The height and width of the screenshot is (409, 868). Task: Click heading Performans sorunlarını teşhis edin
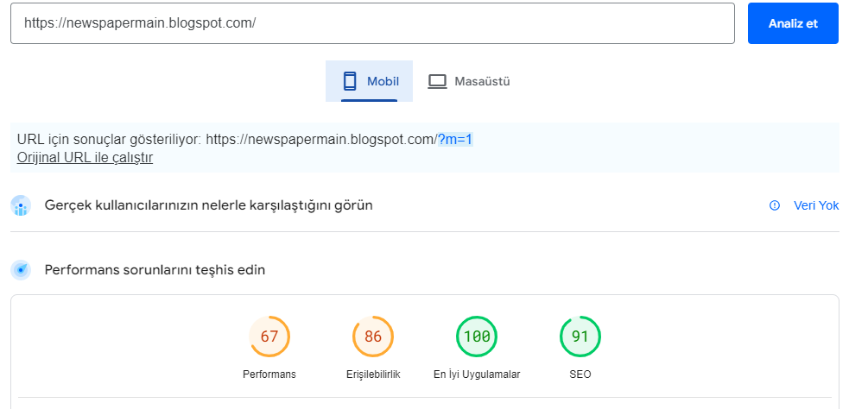[155, 270]
